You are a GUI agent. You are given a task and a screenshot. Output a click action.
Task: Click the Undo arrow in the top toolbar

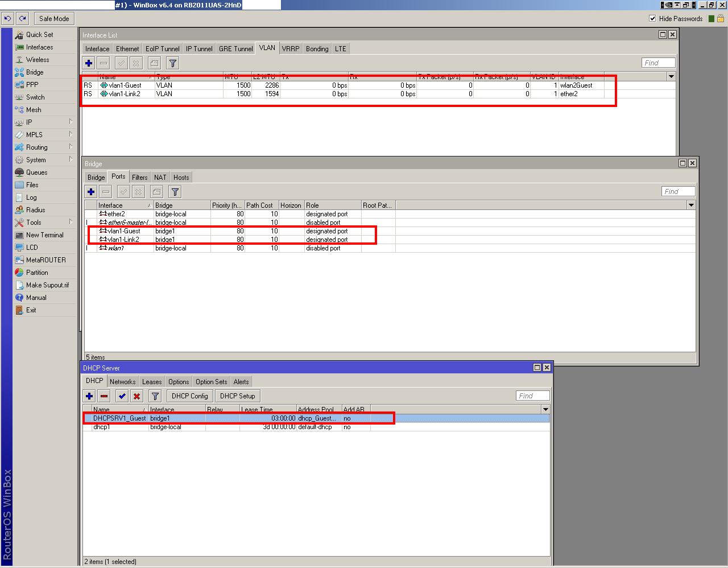[x=7, y=18]
